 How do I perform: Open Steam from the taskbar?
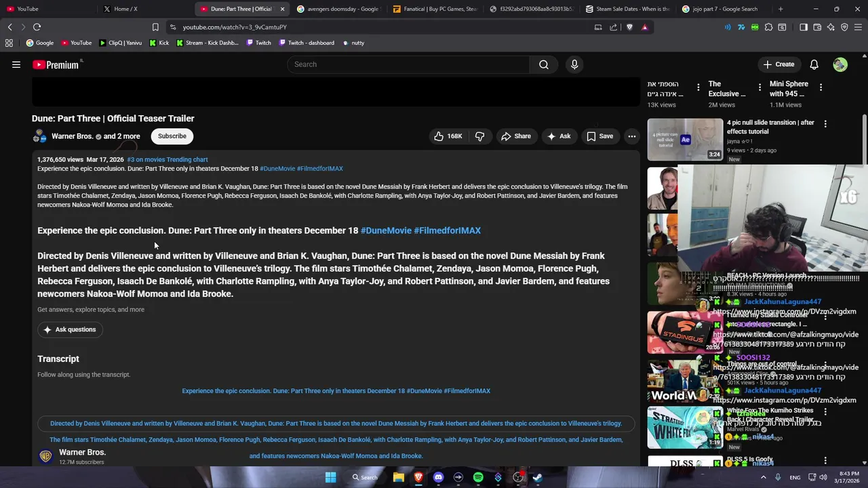(537, 477)
